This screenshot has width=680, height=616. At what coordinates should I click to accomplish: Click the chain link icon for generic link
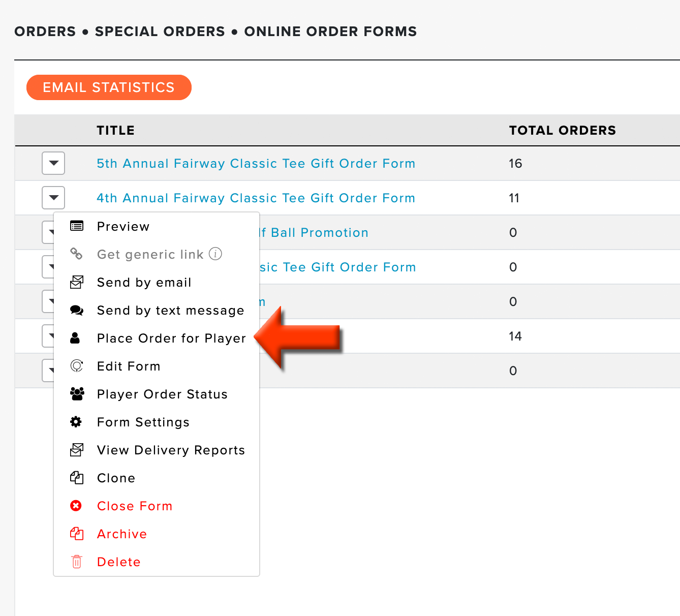76,254
